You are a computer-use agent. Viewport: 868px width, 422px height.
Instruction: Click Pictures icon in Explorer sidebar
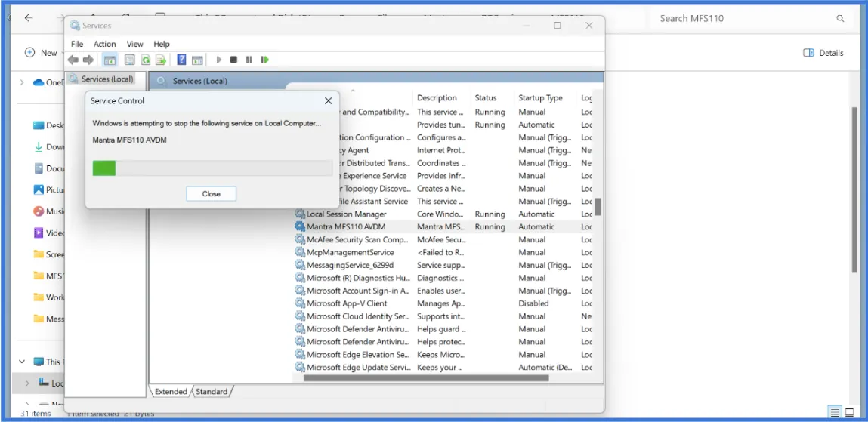(x=39, y=189)
